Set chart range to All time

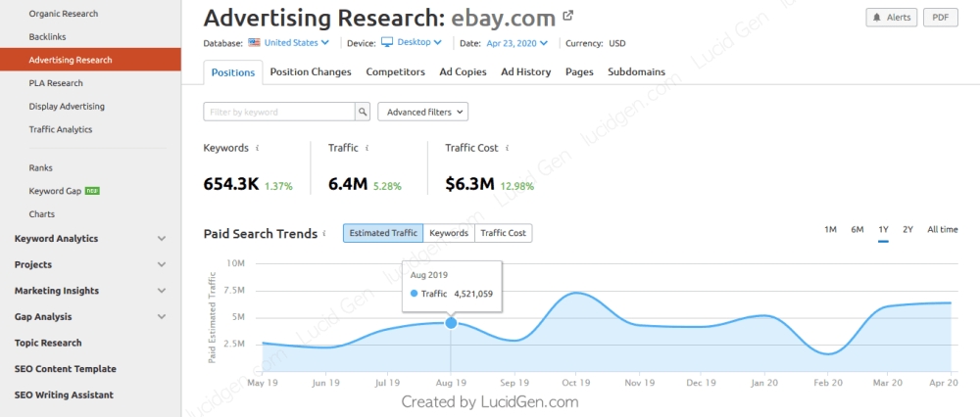[943, 230]
